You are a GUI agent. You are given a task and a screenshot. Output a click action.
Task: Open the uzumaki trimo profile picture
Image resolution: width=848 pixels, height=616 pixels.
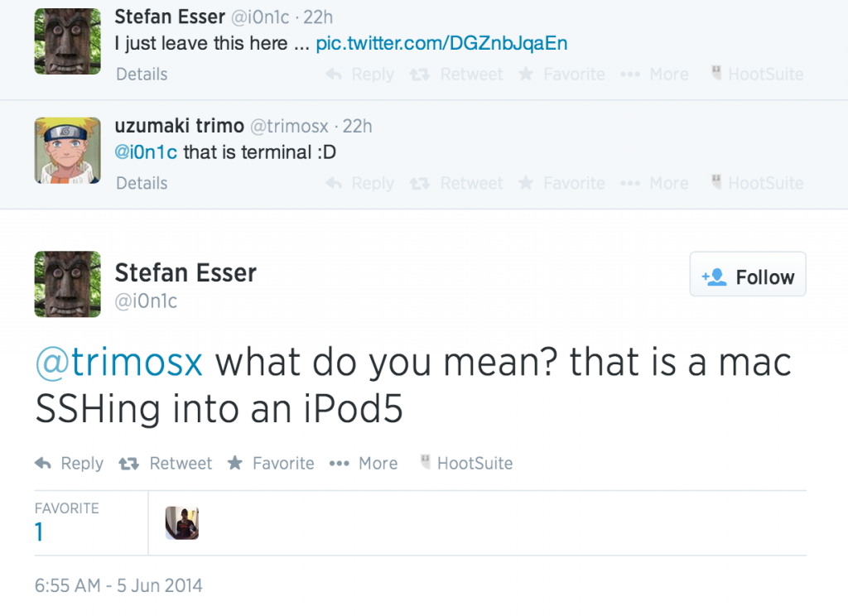(x=67, y=150)
